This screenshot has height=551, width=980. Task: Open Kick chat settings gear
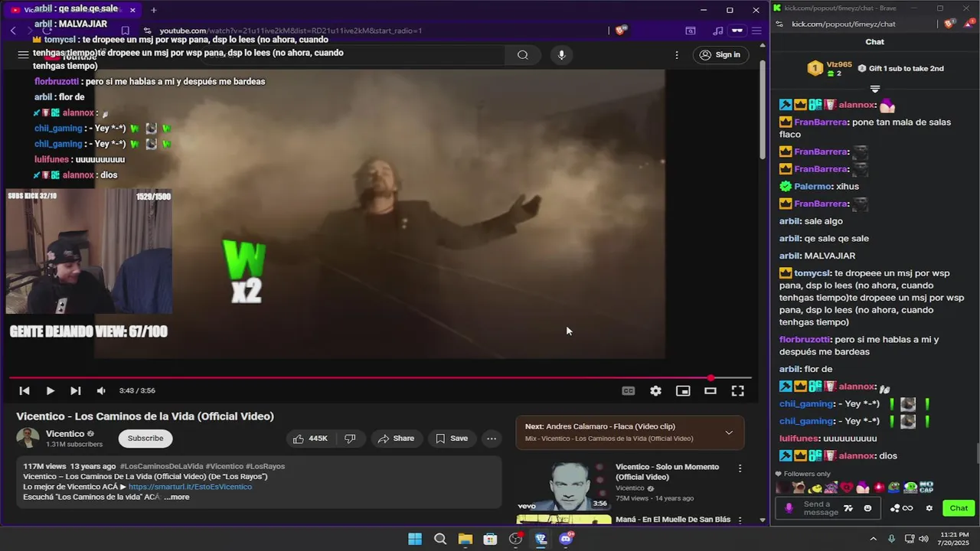pos(929,508)
